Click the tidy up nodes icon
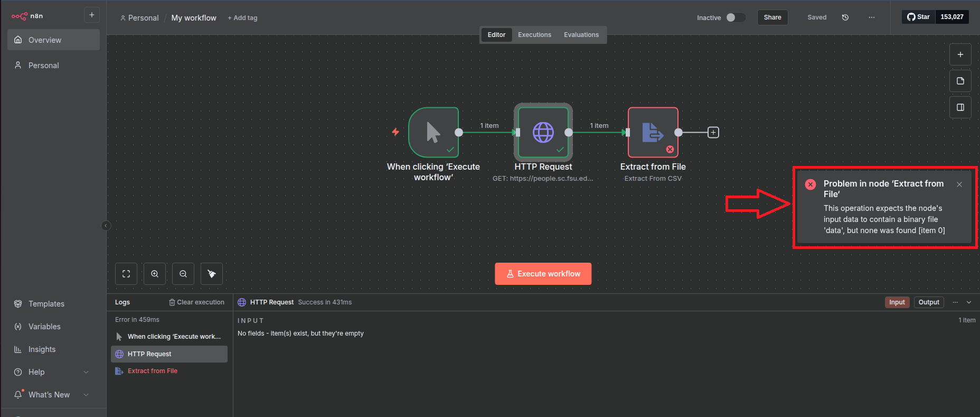 212,274
